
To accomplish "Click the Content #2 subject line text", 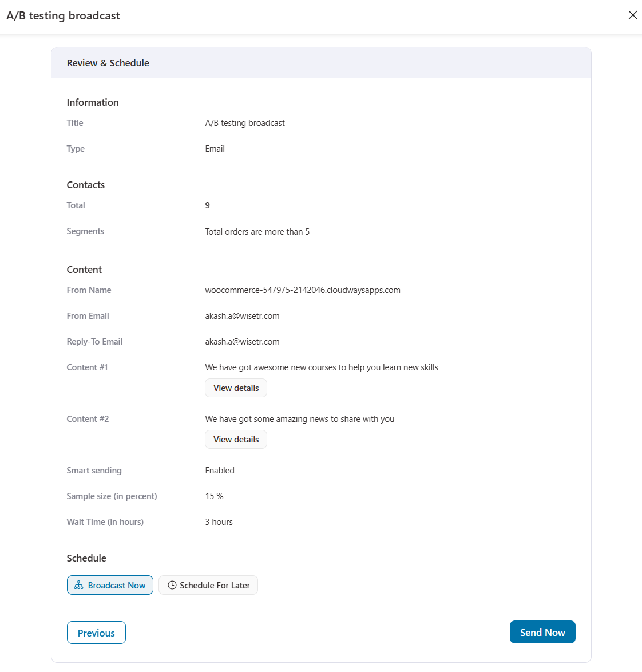I will (x=300, y=419).
